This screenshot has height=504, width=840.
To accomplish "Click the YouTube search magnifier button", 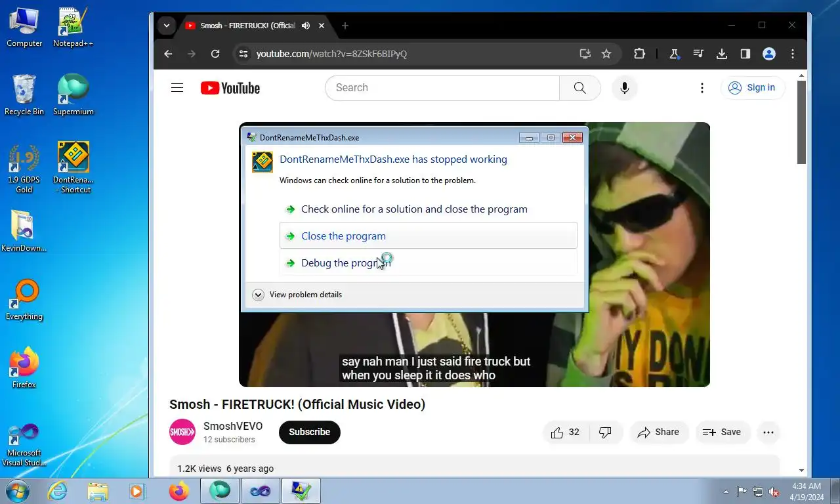I will [579, 88].
